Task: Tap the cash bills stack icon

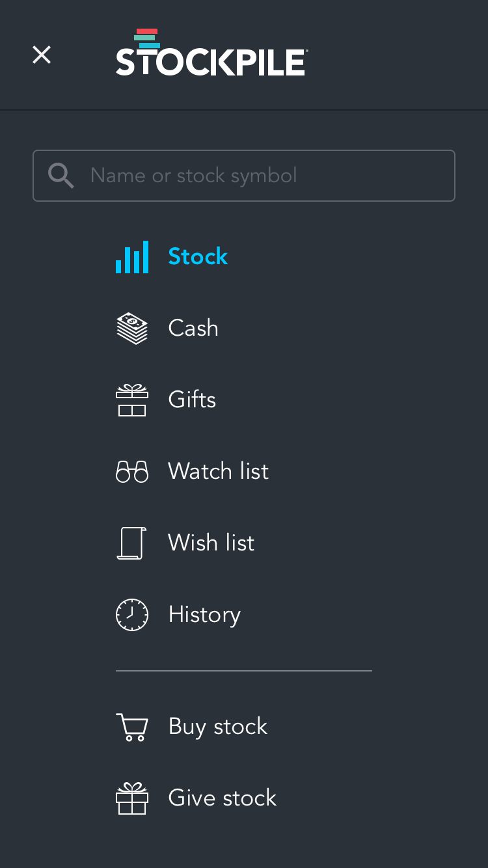Action: coord(132,329)
